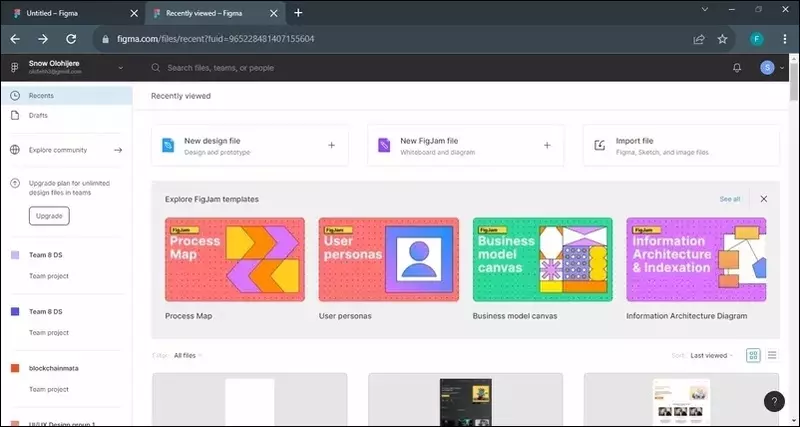Click the Explore community globe icon
800x427 pixels.
(x=15, y=150)
